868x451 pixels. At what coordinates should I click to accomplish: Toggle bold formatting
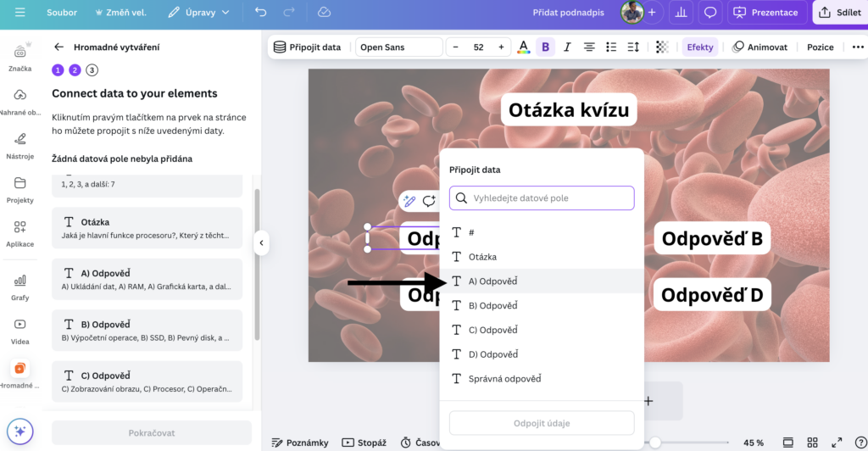pos(545,47)
